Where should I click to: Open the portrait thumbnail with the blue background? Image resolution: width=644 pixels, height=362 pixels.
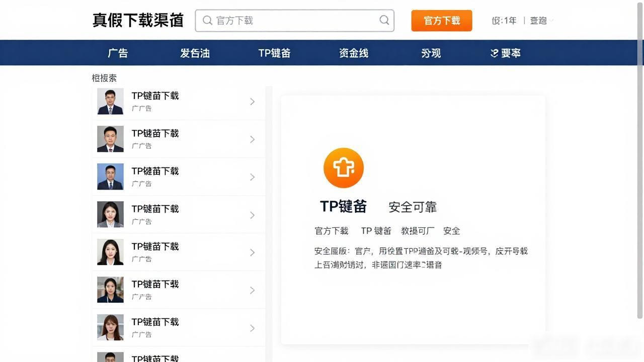pyautogui.click(x=110, y=176)
